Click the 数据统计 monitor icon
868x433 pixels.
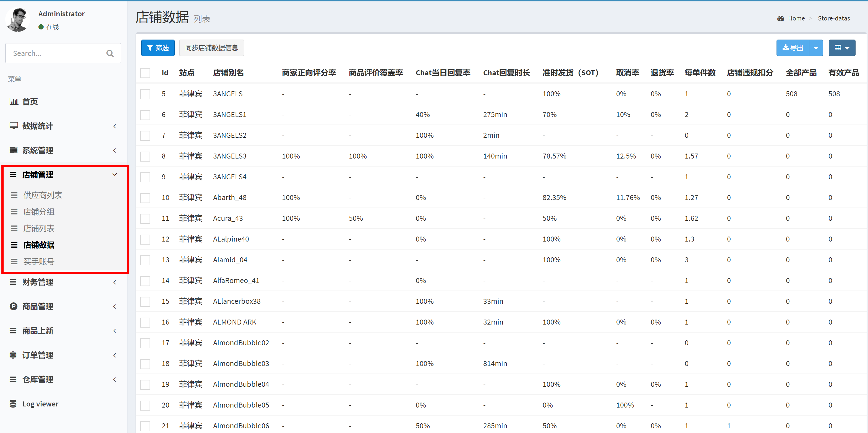tap(14, 126)
